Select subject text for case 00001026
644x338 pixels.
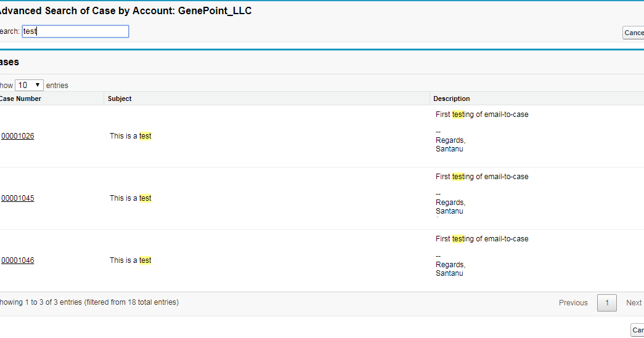tap(131, 136)
